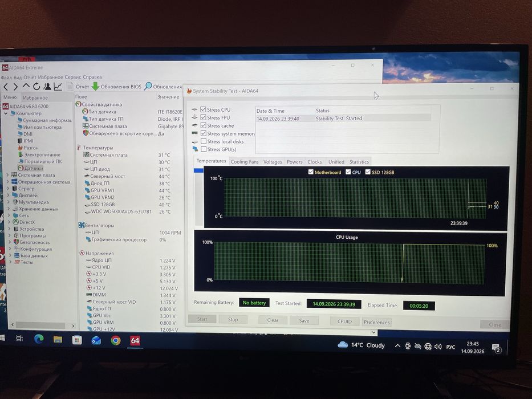532x399 pixels.
Task: Expand the Операционная система tree node
Action: point(7,182)
